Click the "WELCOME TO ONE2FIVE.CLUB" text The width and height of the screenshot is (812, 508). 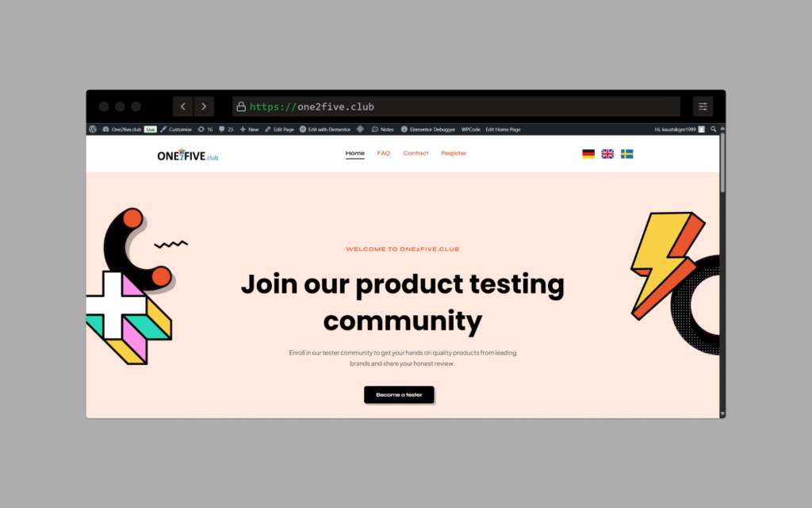click(x=402, y=248)
